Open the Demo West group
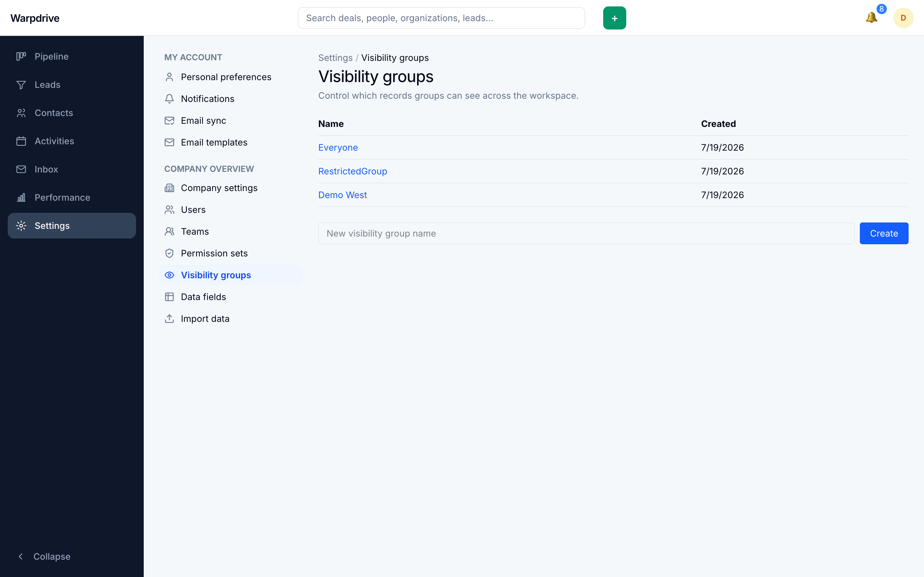Screen dimensions: 924x577 (343, 195)
